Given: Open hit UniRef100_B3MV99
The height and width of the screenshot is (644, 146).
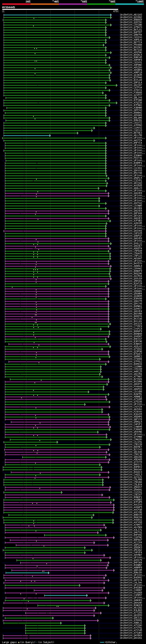Looking at the screenshot, I should pyautogui.click(x=131, y=299).
